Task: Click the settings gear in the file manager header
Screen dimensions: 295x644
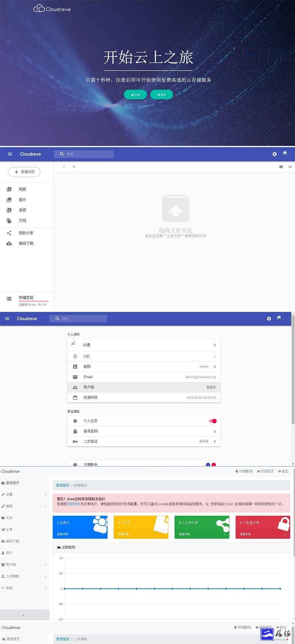Action: coord(274,154)
